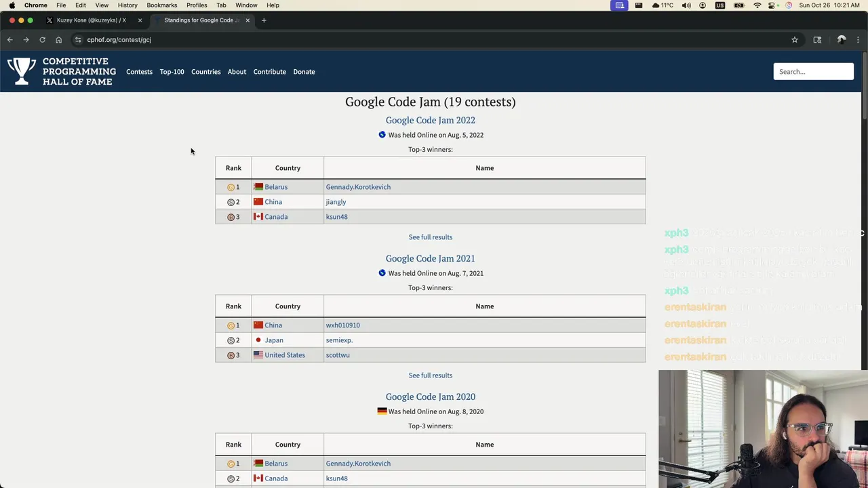The image size is (868, 488).
Task: Go back to the previous page
Action: pos(10,40)
